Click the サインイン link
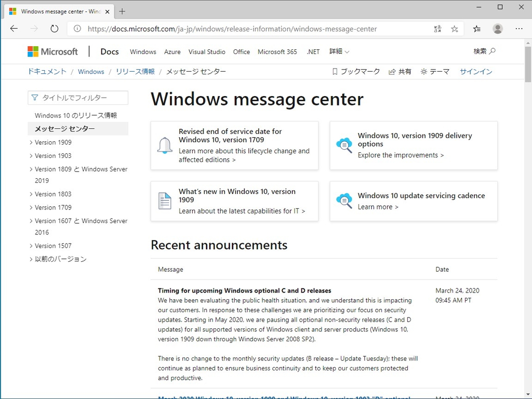This screenshot has width=532, height=399. tap(475, 71)
